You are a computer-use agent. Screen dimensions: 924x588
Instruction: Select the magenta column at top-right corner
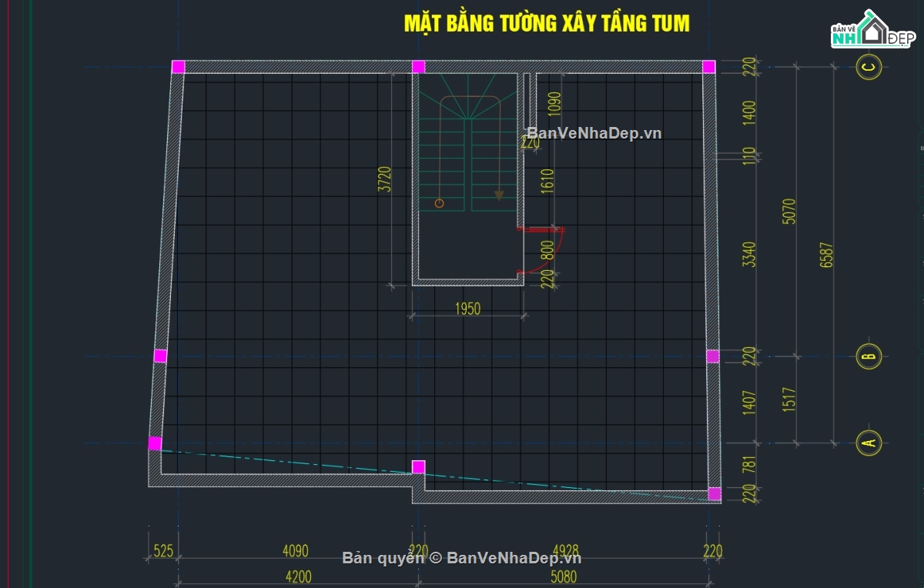[708, 67]
